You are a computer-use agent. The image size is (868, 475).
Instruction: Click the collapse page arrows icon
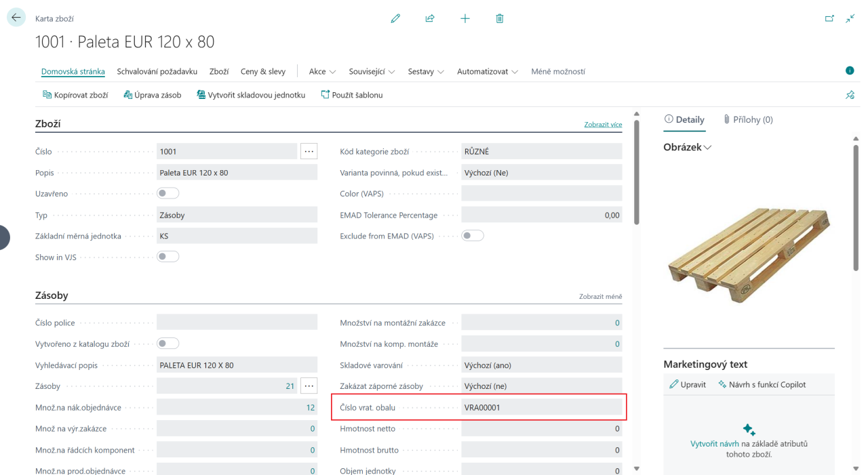click(850, 19)
